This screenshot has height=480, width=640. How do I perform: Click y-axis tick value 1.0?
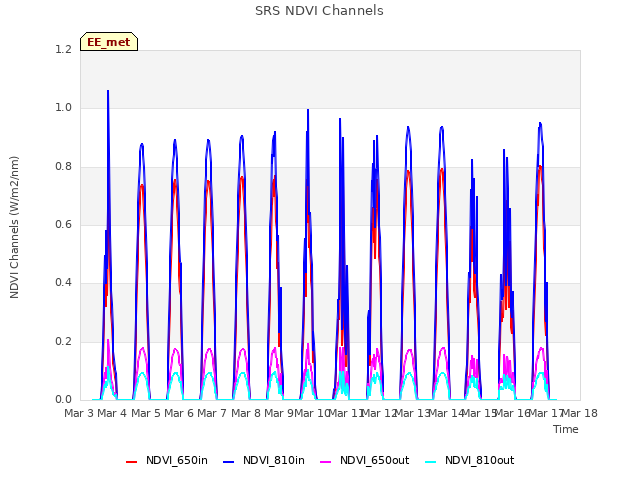tap(63, 108)
